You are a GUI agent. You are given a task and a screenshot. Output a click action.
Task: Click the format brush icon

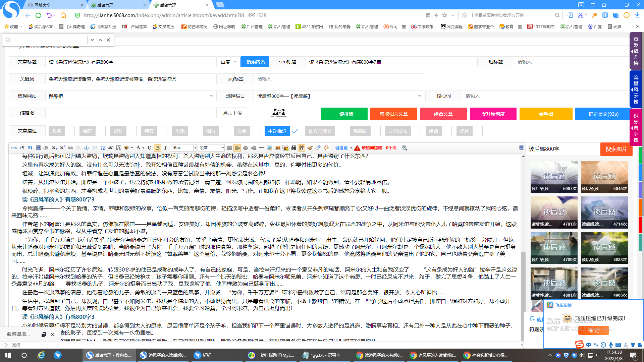tap(310, 148)
